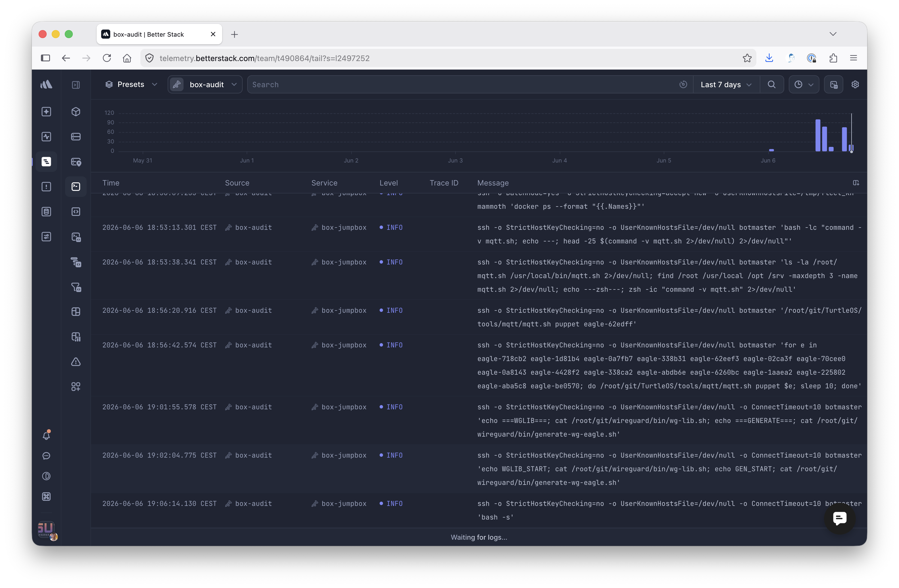The height and width of the screenshot is (588, 899).
Task: Click the small histogram bar near Jun 6 label
Action: (x=771, y=150)
